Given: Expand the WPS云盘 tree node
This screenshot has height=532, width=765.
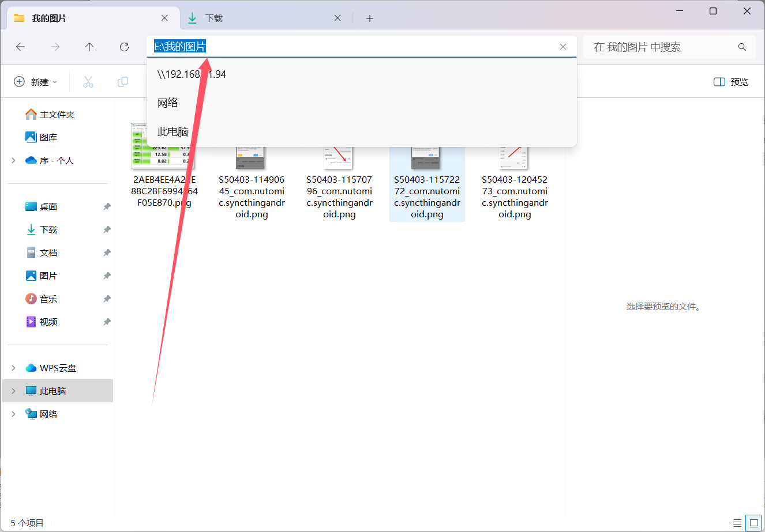Looking at the screenshot, I should pyautogui.click(x=13, y=368).
